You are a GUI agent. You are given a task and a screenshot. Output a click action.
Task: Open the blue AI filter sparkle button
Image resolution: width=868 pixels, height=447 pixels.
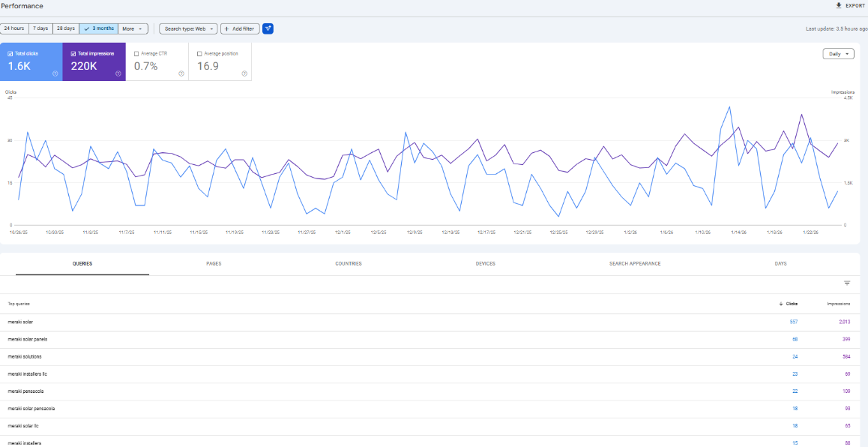pyautogui.click(x=268, y=28)
